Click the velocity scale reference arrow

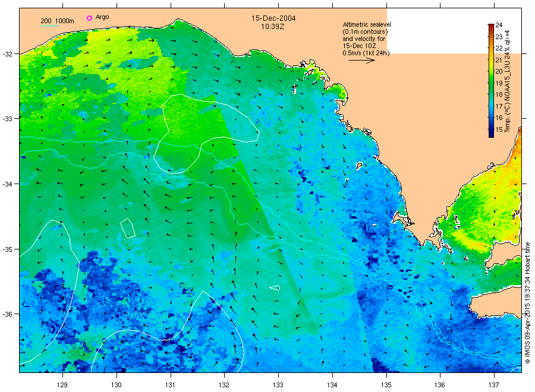click(x=362, y=61)
